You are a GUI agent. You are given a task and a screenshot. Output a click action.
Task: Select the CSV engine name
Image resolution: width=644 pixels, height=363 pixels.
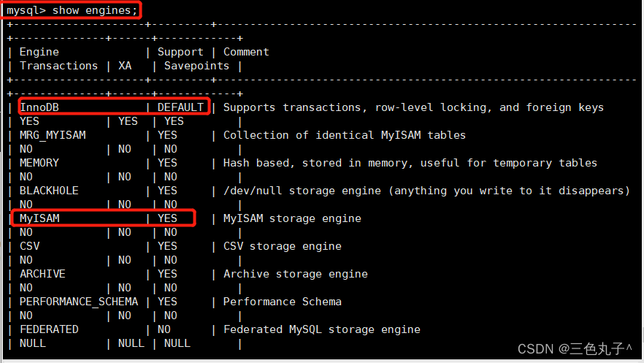tap(29, 246)
